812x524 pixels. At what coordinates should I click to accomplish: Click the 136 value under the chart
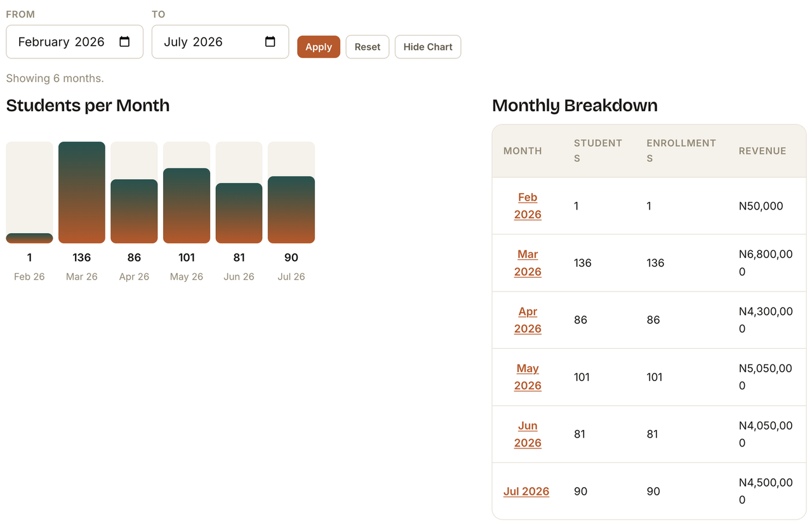[x=82, y=258]
